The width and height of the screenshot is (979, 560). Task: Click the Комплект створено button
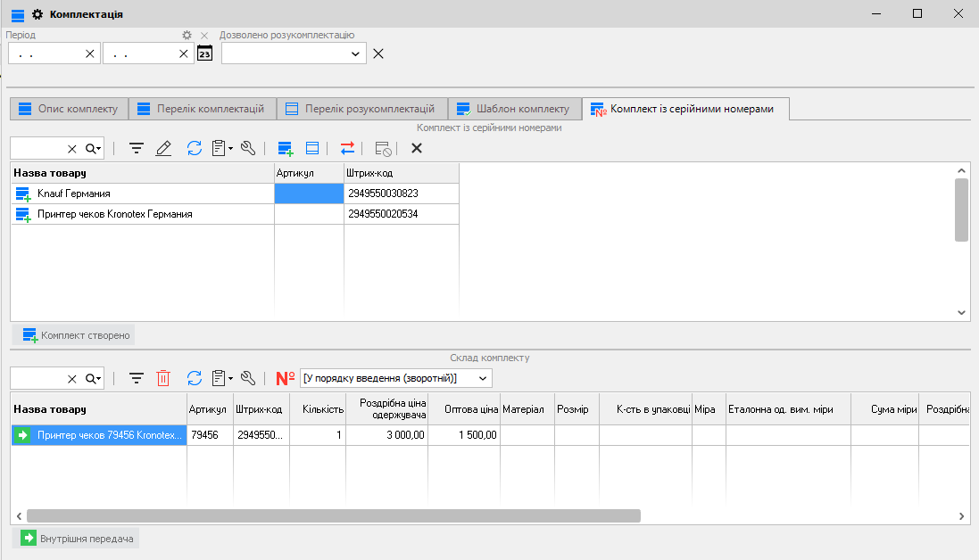tap(76, 335)
